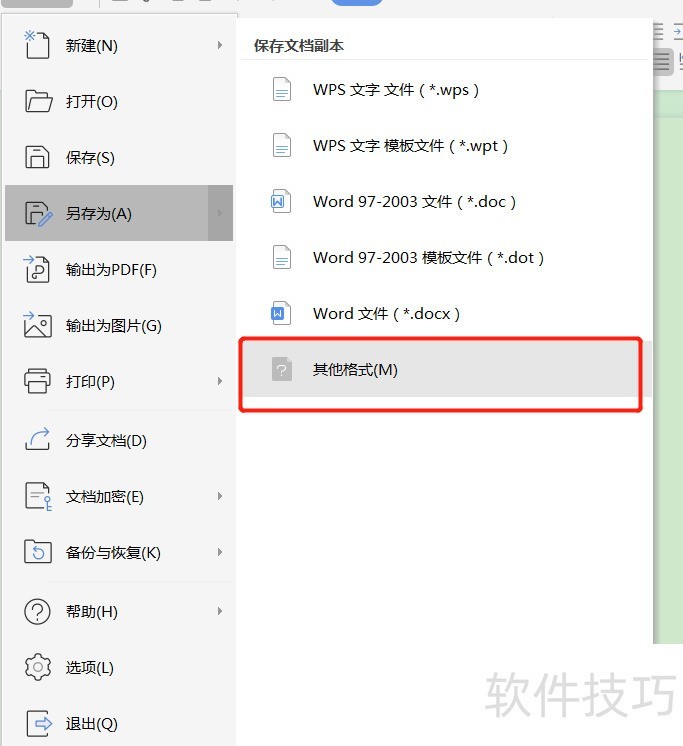683x746 pixels.
Task: Expand the 文档加密(E) submenu arrow
Action: [x=220, y=496]
